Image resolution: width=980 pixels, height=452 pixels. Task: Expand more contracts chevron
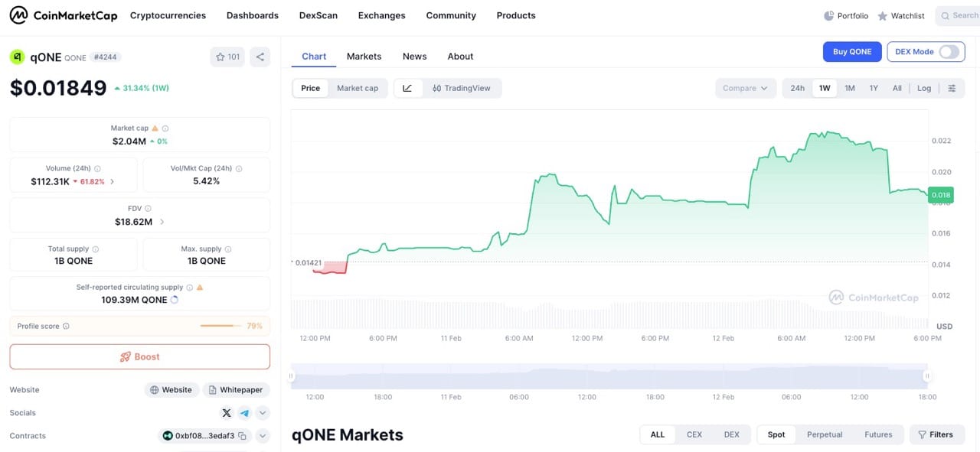[263, 436]
